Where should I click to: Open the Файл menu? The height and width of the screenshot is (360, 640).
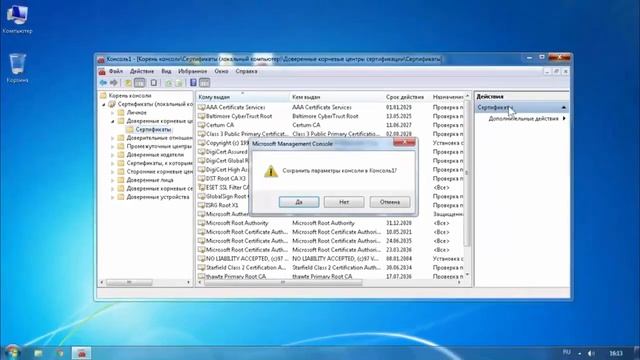tap(116, 71)
